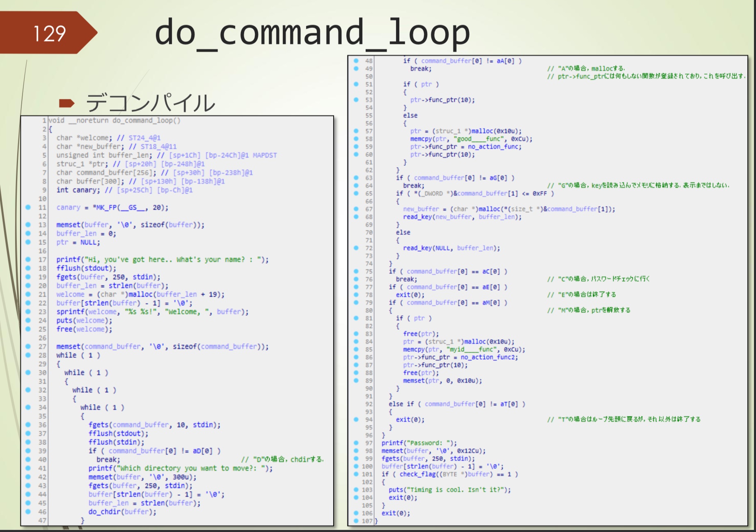The height and width of the screenshot is (532, 756).
Task: Toggle blue dot on line 67 new_buffer malloc
Action: (356, 209)
